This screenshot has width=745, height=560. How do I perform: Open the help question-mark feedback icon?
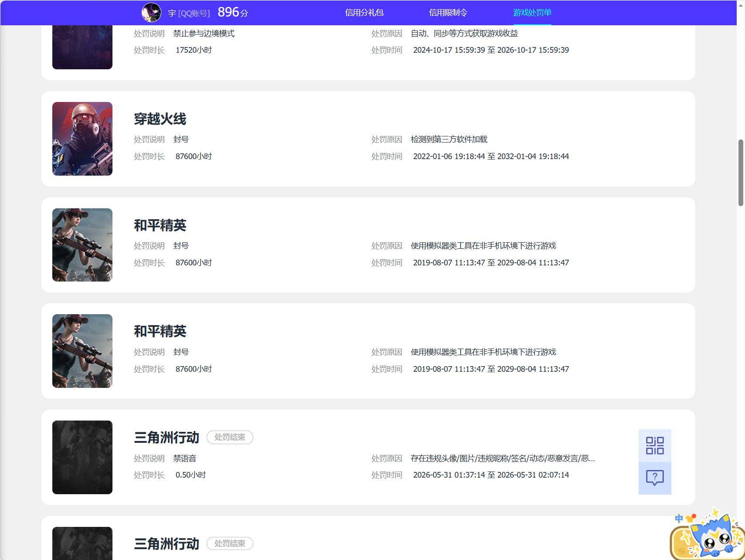[655, 478]
